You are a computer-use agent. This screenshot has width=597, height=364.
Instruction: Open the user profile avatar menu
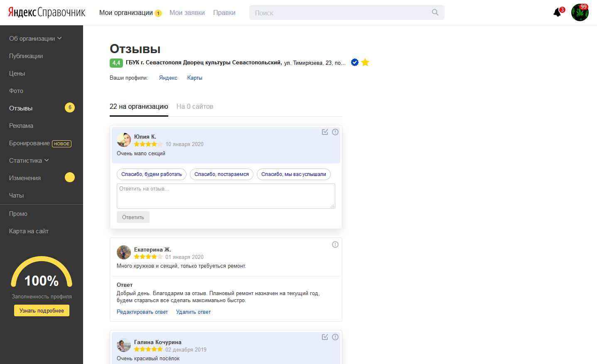tap(580, 13)
